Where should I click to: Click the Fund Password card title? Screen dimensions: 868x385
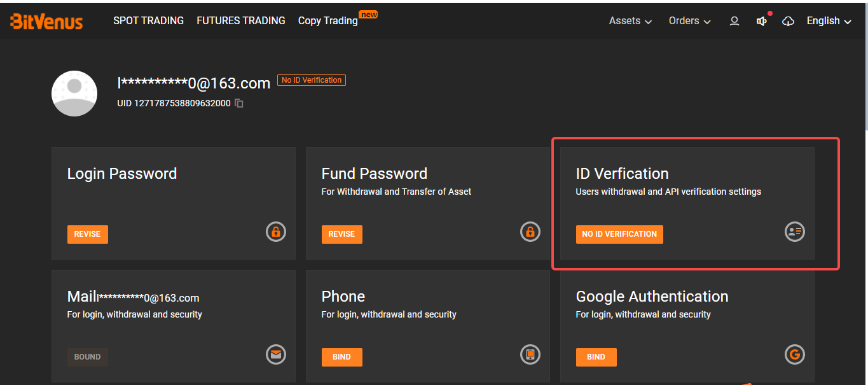pyautogui.click(x=375, y=174)
